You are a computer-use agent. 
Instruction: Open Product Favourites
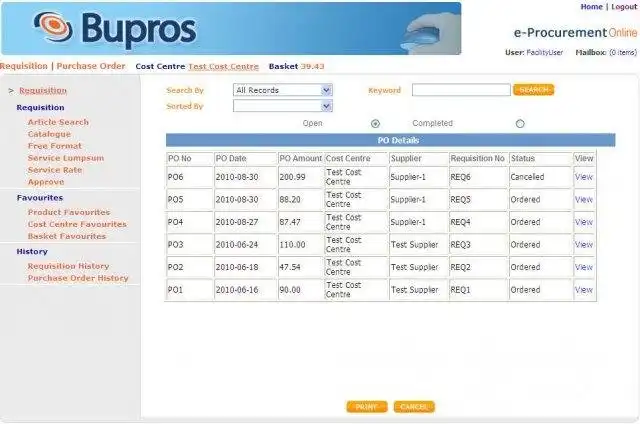click(69, 212)
